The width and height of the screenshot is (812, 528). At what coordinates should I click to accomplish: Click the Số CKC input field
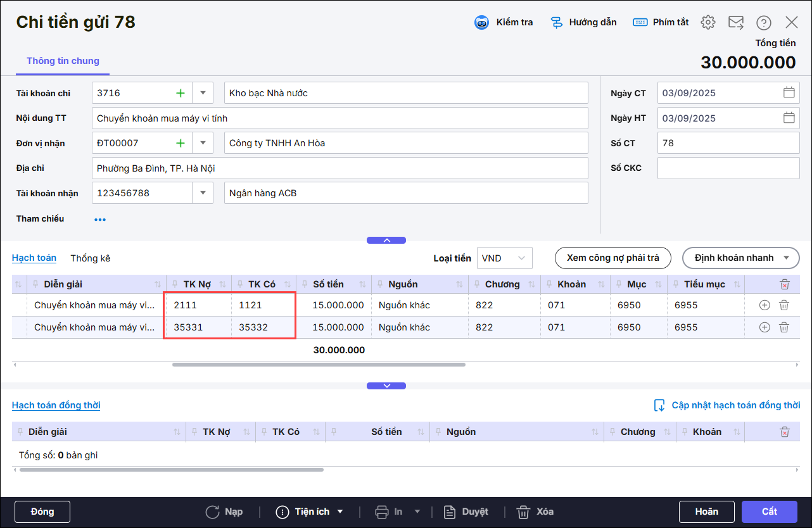728,168
